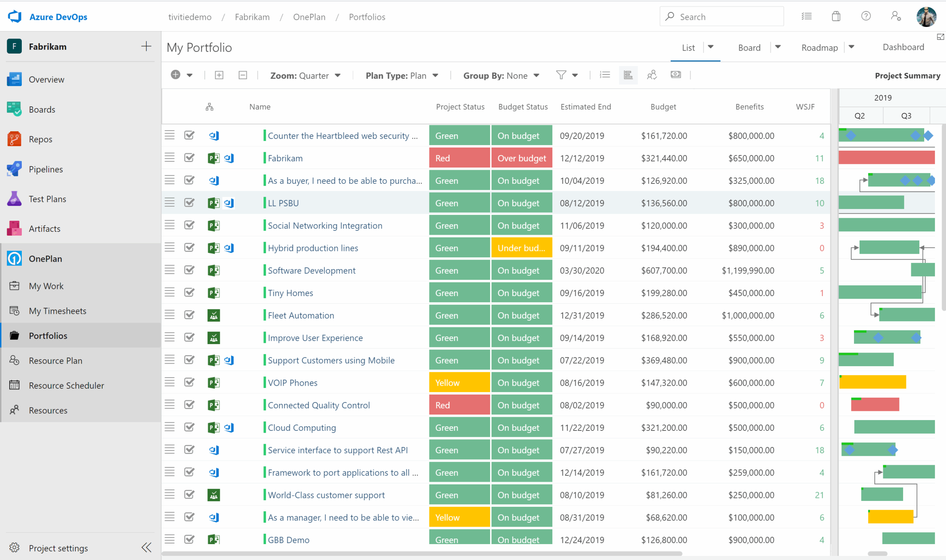
Task: Toggle the Gantt chart view icon
Action: click(628, 75)
